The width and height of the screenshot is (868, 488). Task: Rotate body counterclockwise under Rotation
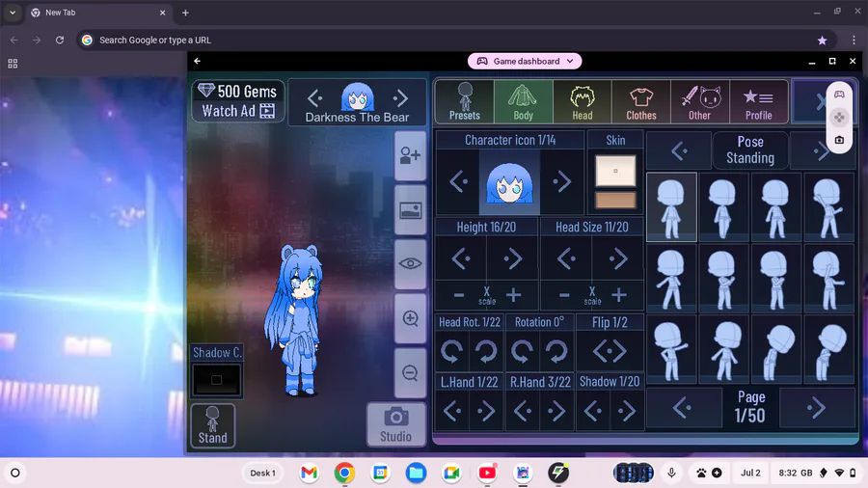522,351
